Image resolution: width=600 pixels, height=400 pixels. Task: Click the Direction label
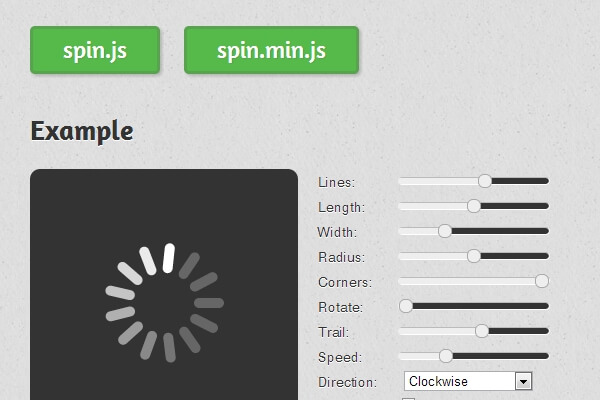click(x=347, y=382)
